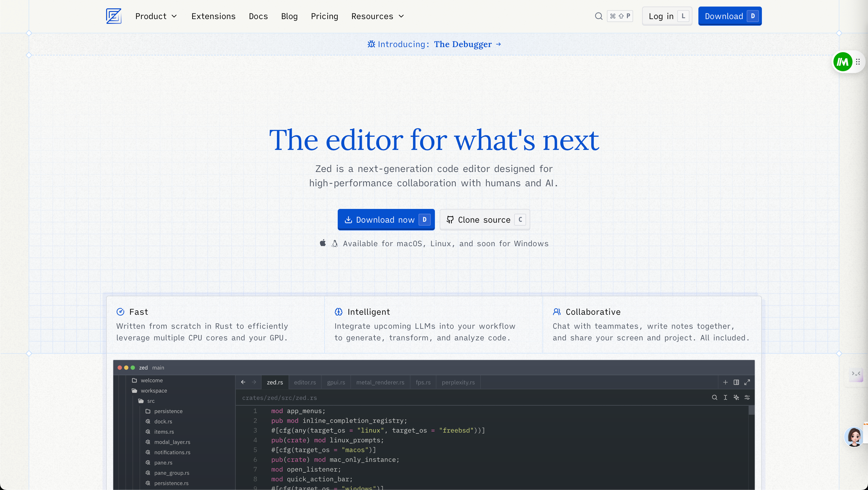Collapse the workspace folder in file tree
Image resolution: width=868 pixels, height=490 pixels.
(x=149, y=390)
